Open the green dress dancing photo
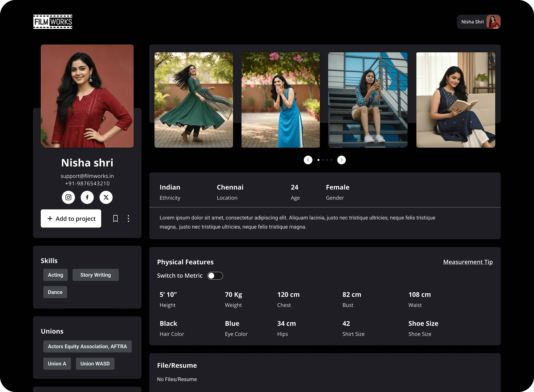The image size is (534, 392). [194, 100]
